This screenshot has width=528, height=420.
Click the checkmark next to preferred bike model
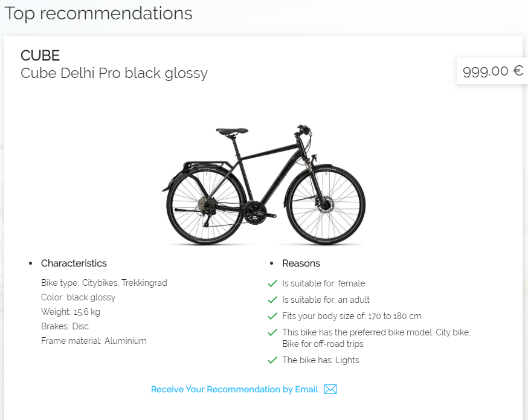tap(272, 332)
